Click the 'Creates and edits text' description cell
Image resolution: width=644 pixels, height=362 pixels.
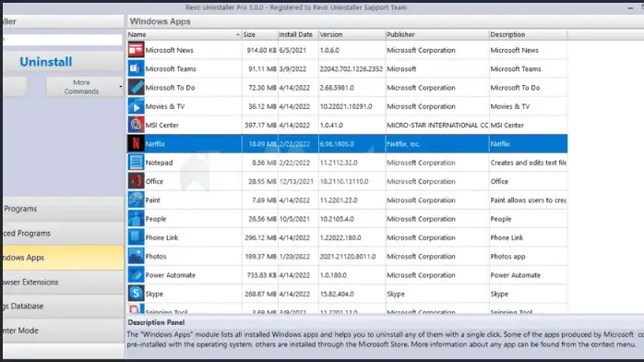click(x=528, y=163)
